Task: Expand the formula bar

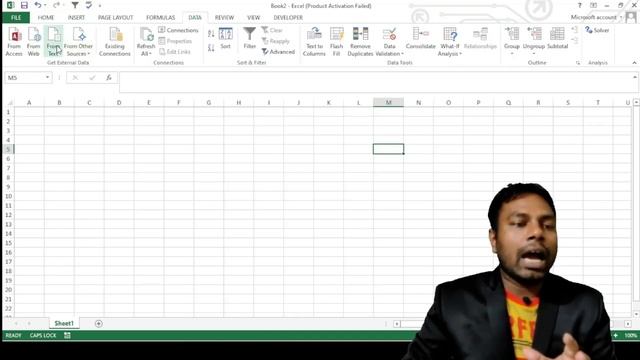Action: tap(635, 77)
